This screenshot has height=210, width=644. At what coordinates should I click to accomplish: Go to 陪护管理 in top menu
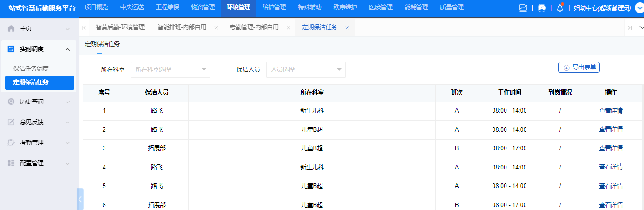coord(274,7)
